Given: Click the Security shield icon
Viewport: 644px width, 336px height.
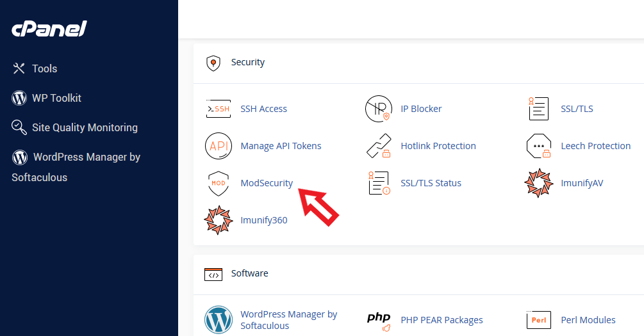Looking at the screenshot, I should [213, 63].
